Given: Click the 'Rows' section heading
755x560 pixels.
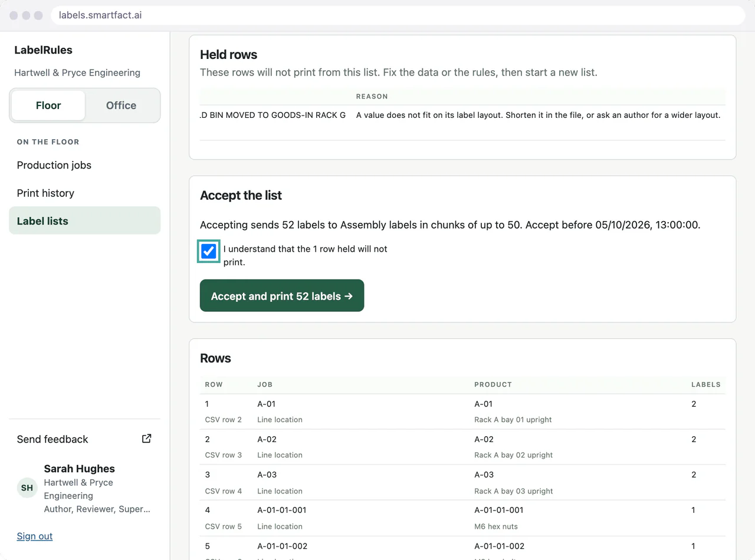Looking at the screenshot, I should coord(215,358).
